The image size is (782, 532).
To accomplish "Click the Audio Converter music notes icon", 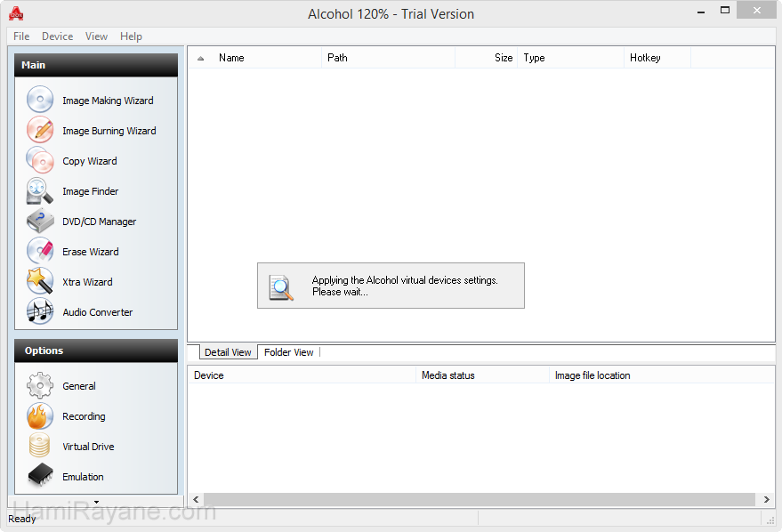I will point(40,311).
